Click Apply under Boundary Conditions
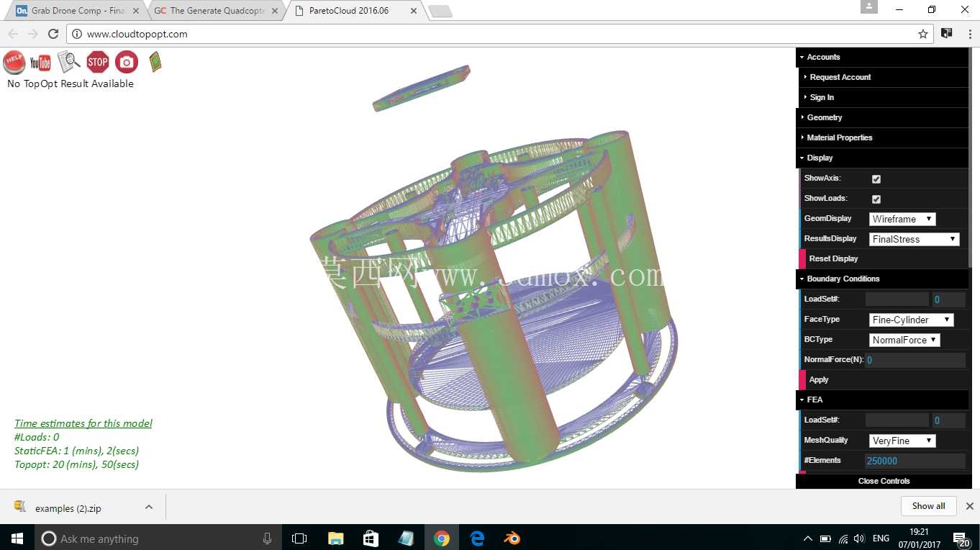 (884, 379)
